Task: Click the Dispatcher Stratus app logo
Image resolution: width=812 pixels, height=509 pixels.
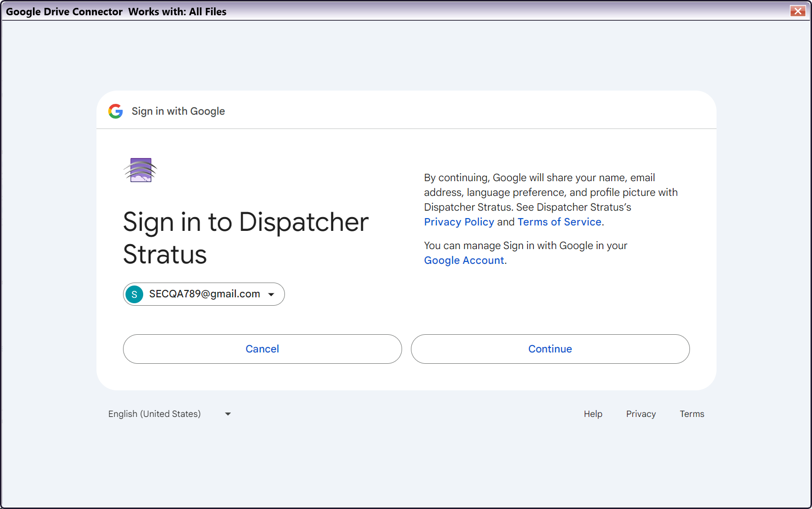Action: [140, 170]
